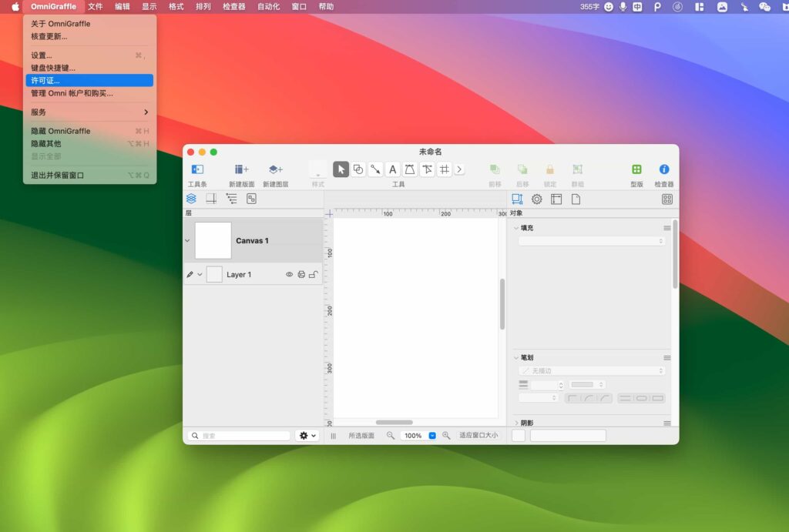Toggle visibility of Layer 1
Image resolution: width=789 pixels, height=532 pixels.
coord(290,274)
